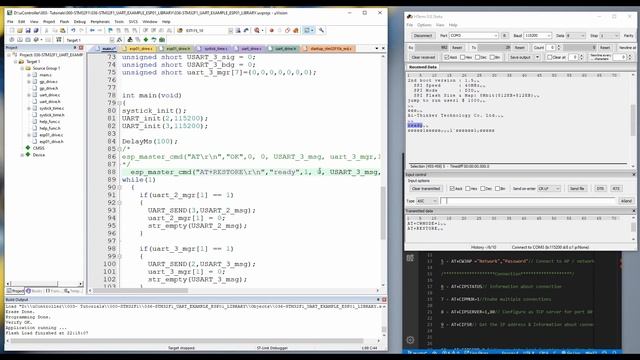This screenshot has height=360, width=640.
Task: Toggle Bin checkbox in HTerm received options
Action: pyautogui.click(x=492, y=57)
